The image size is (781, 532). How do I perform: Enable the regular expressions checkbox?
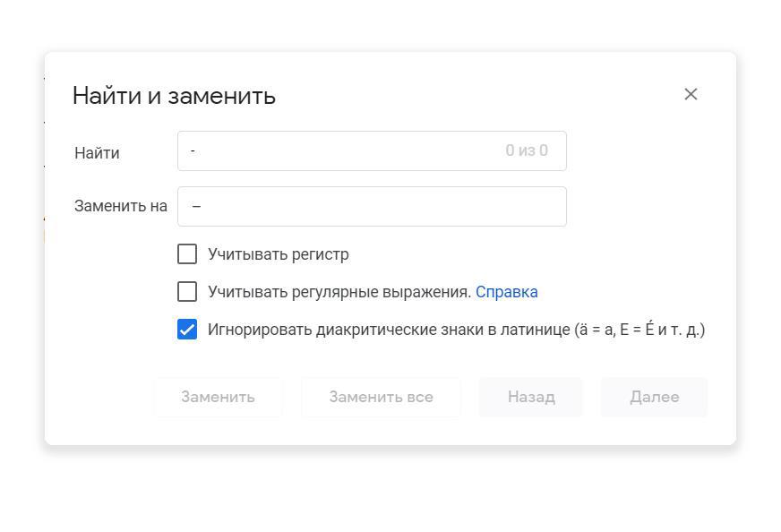tap(187, 292)
